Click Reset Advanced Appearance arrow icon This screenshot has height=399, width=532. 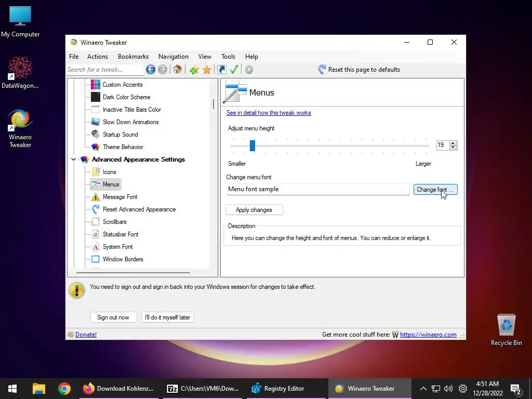coord(96,209)
